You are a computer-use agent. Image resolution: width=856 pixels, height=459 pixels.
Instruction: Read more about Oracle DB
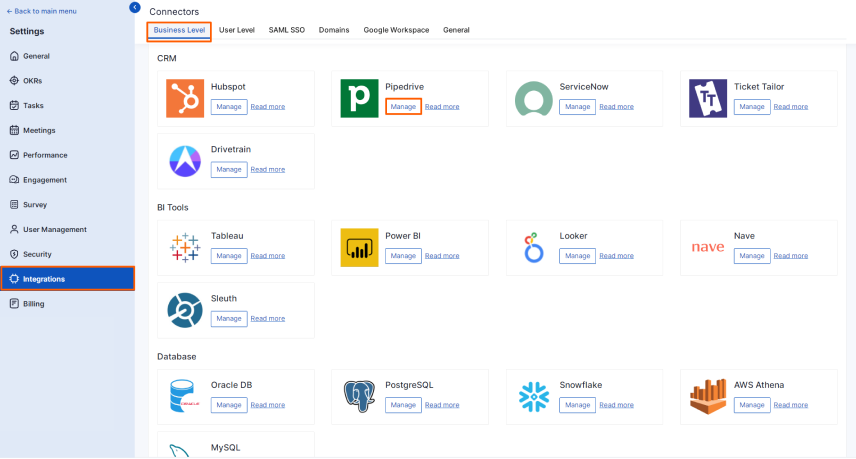click(268, 405)
